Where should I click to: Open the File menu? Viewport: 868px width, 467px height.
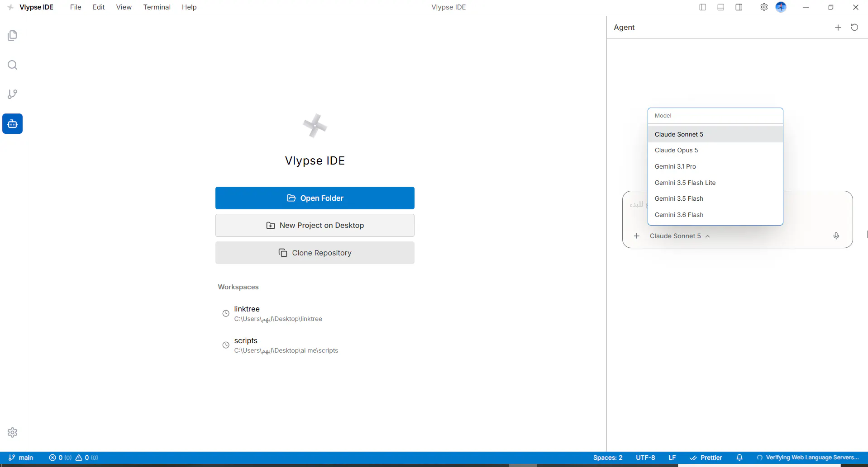click(76, 7)
